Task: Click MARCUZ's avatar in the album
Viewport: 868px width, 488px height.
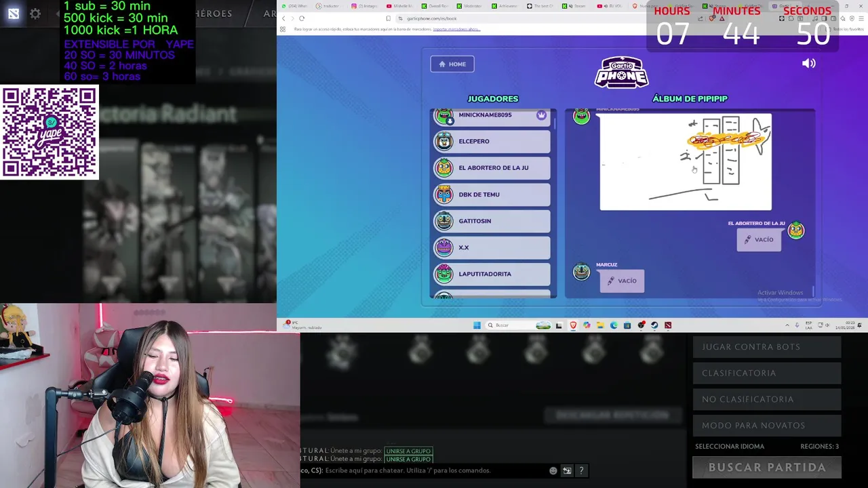Action: [x=581, y=272]
